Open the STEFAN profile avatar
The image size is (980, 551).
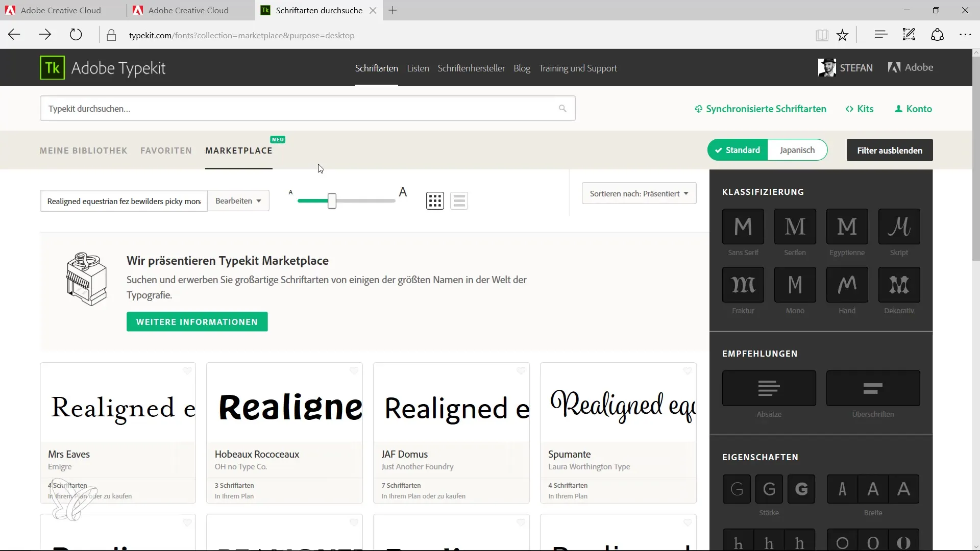pos(827,67)
